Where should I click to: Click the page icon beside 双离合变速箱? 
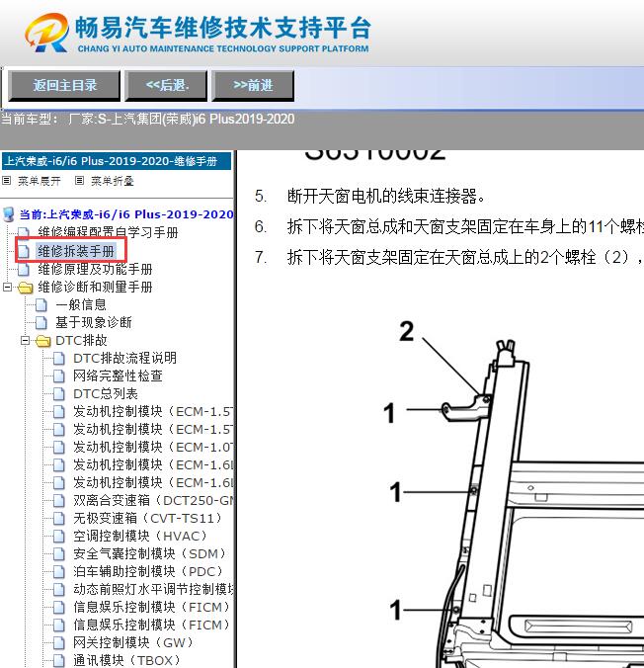click(x=59, y=501)
